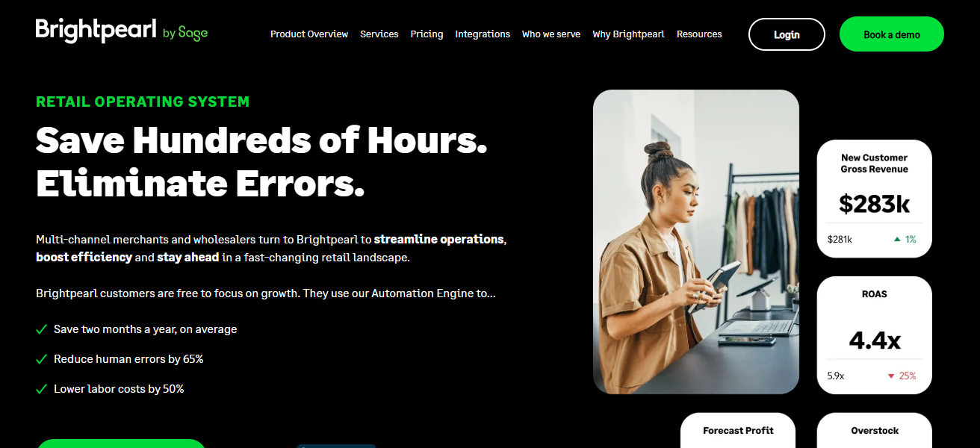Click the red down-arrow in the ROAS card
Screen dimensions: 980x448
pyautogui.click(x=890, y=376)
